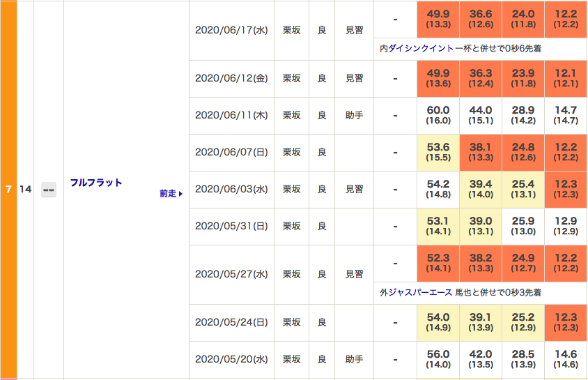Click the 54.2 (14.8) time cell
588x380 pixels.
point(438,189)
